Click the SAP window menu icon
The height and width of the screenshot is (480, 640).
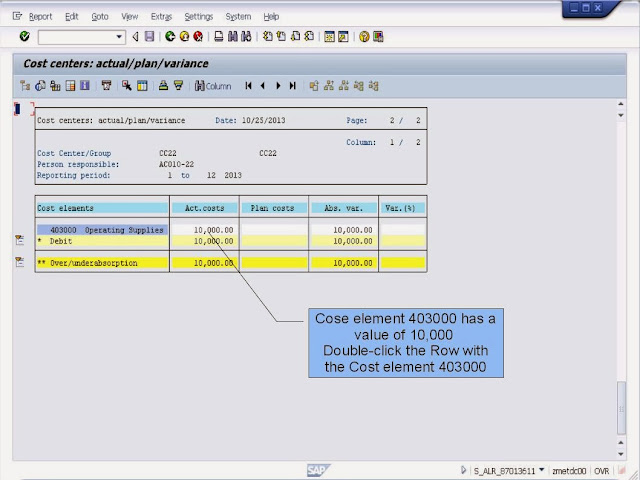pos(17,16)
